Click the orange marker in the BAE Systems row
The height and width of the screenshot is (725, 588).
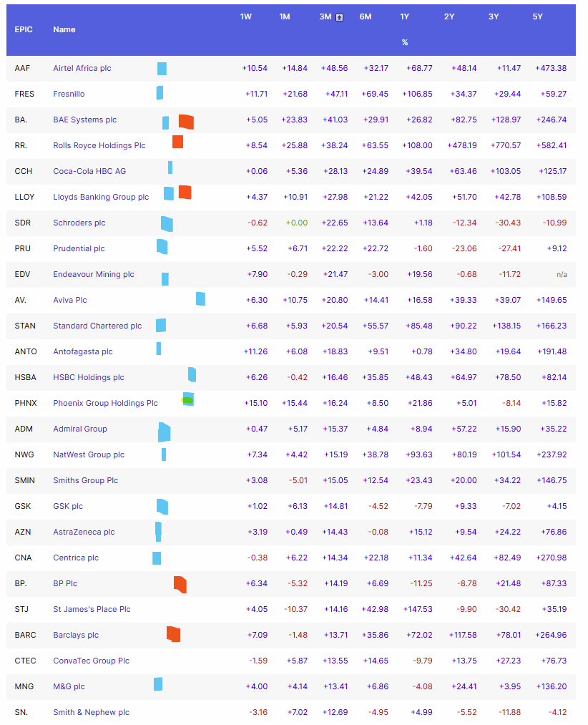[186, 122]
